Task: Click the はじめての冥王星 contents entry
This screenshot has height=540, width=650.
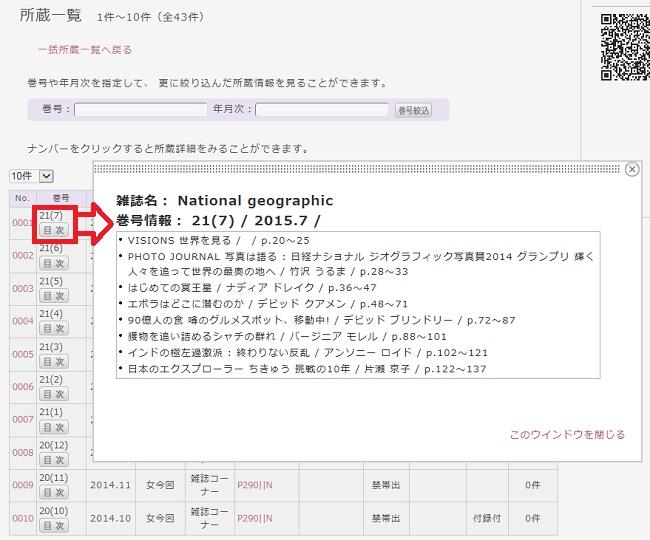Action: 252,288
